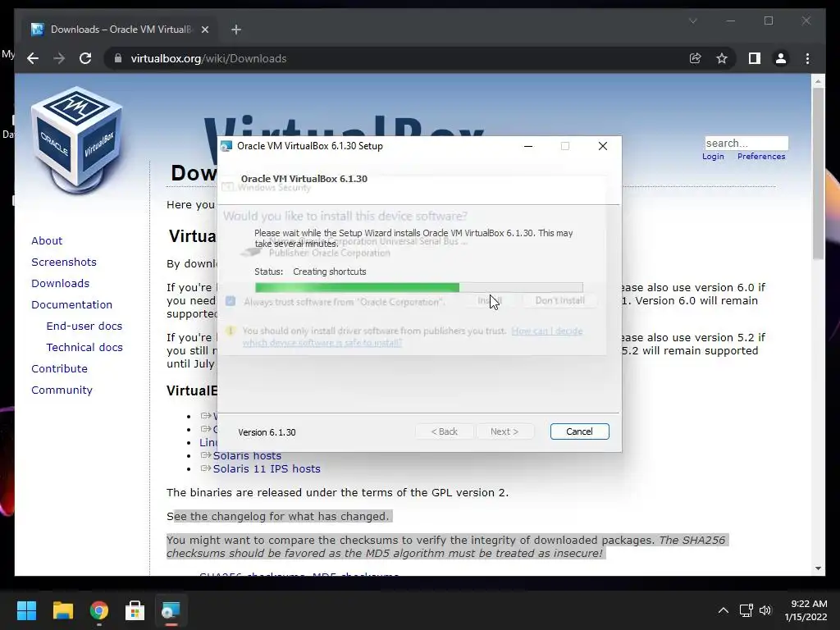Show hidden system tray icons
Screen dimensions: 840x630
724,610
